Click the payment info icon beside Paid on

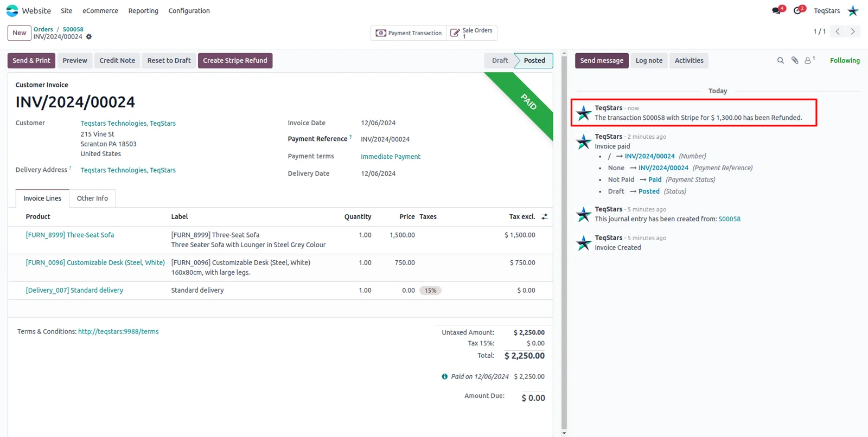tap(445, 376)
